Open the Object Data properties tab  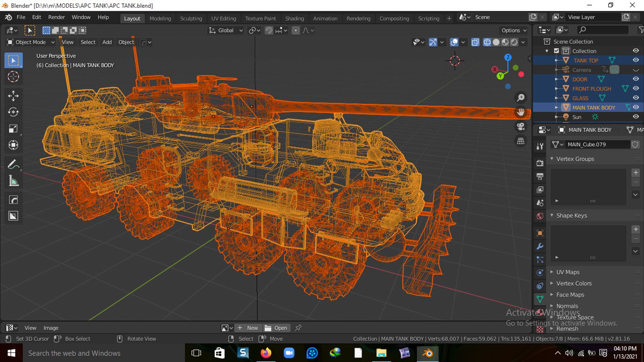[540, 299]
